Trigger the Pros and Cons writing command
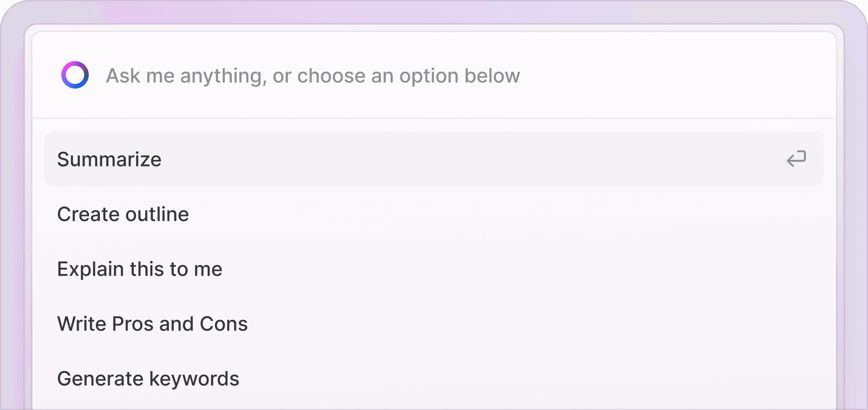 click(434, 323)
